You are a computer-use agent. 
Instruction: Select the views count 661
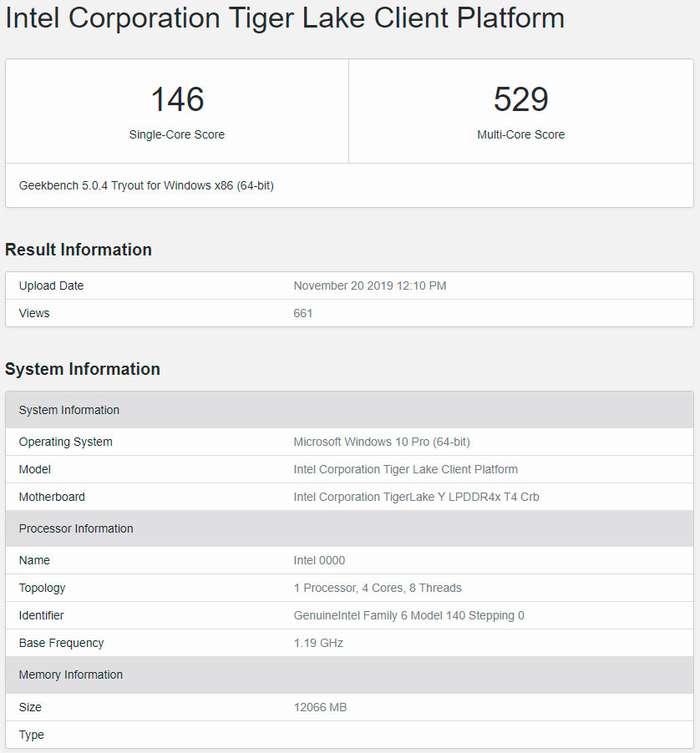(x=303, y=313)
